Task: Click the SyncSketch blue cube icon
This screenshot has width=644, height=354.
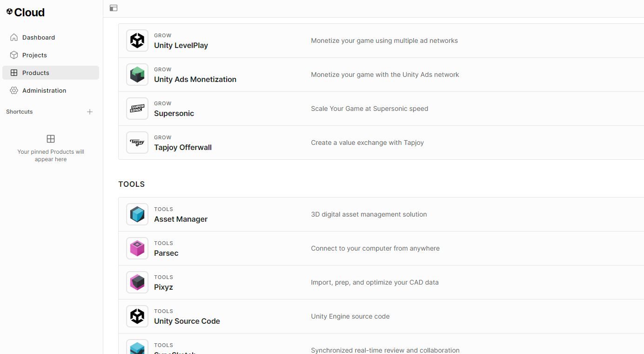Action: (137, 347)
